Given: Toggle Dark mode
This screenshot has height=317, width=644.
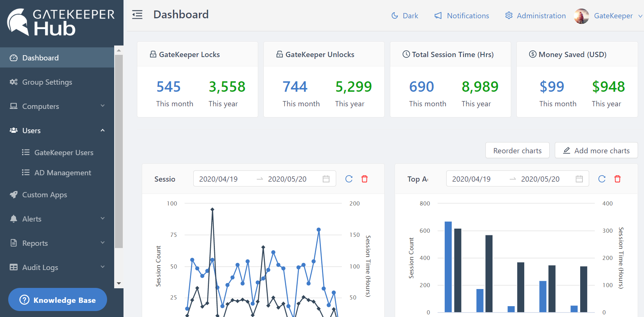Looking at the screenshot, I should 405,16.
